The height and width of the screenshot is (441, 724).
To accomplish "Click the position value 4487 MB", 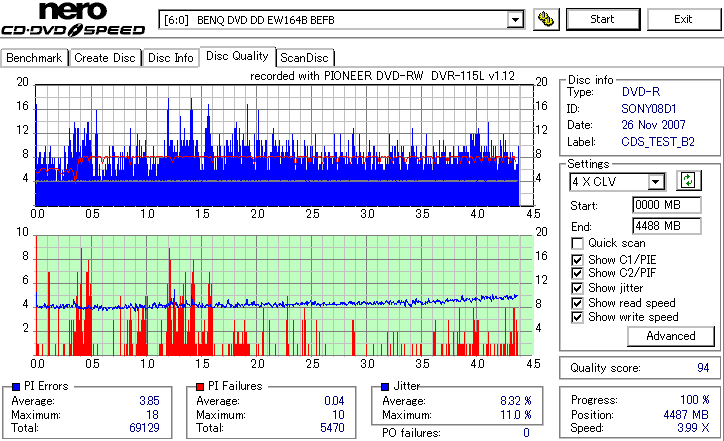I will point(686,415).
